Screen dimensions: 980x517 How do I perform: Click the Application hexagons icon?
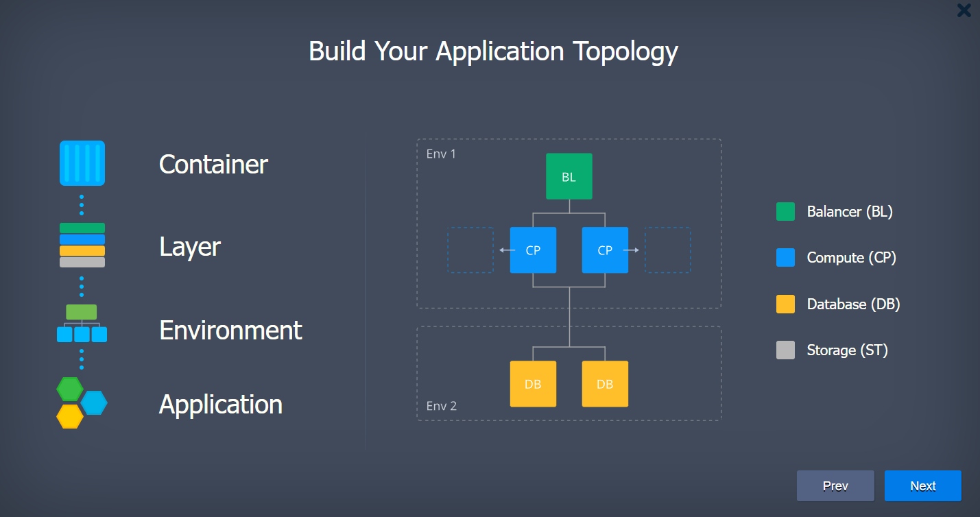[82, 402]
